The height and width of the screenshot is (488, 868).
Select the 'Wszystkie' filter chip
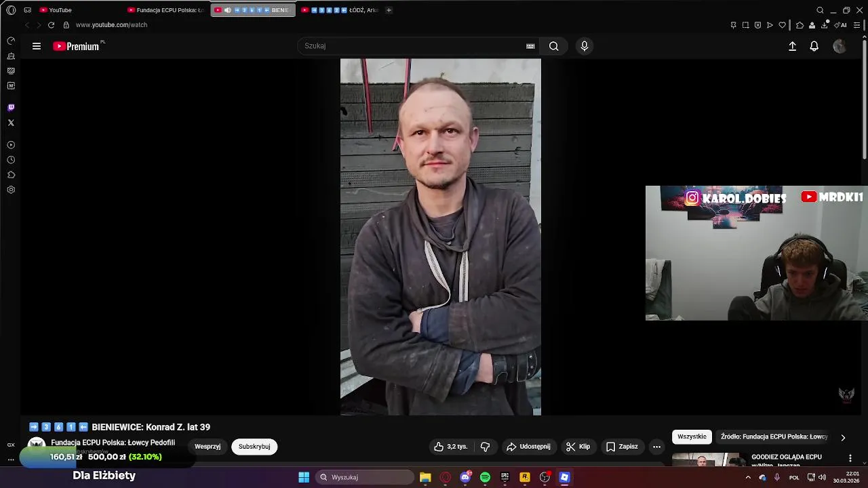tap(692, 436)
